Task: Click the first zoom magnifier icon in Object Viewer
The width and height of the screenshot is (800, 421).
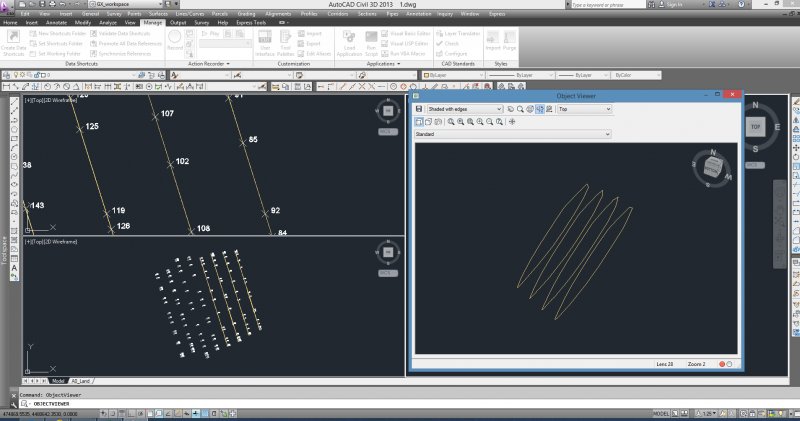Action: point(450,121)
